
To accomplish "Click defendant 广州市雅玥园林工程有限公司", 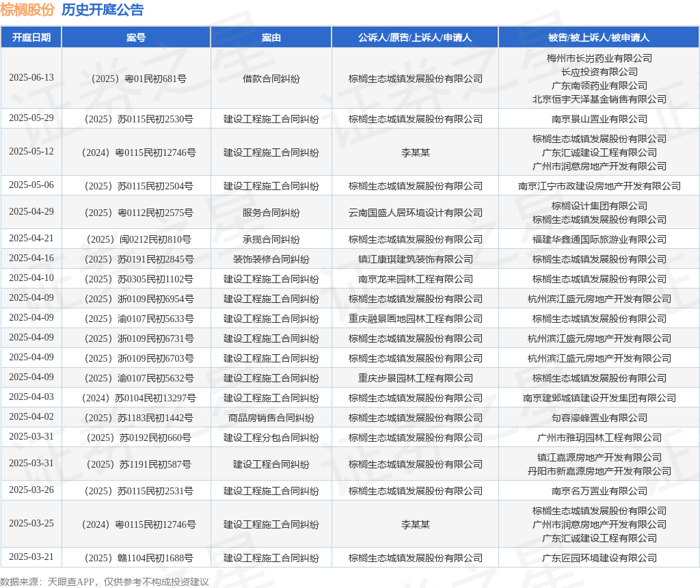I will click(x=599, y=438).
